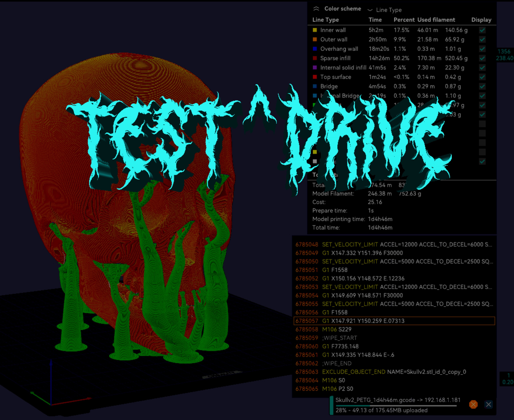
Task: Uncheck Overhang wall display checkbox
Action: (x=482, y=49)
